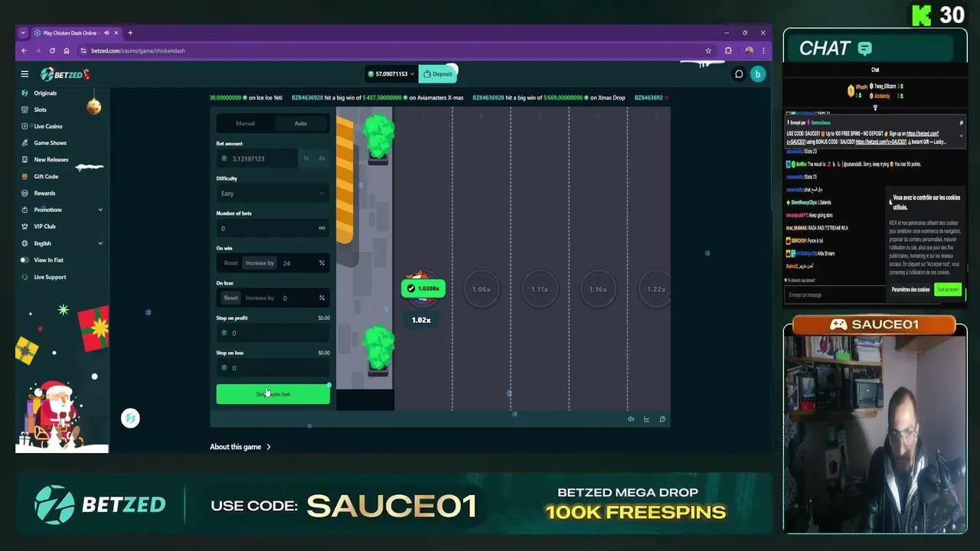Double the bet amount with 2x button
The width and height of the screenshot is (980, 551).
point(322,158)
